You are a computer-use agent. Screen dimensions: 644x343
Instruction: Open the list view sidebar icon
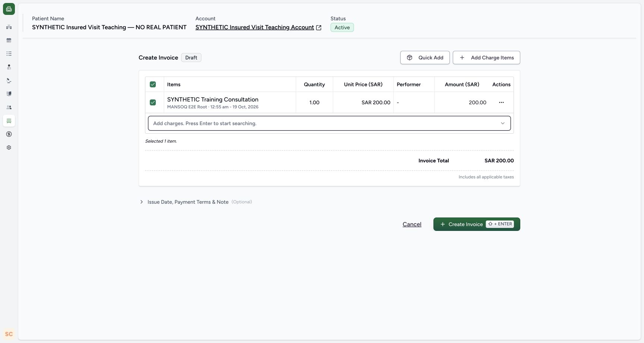pos(9,54)
